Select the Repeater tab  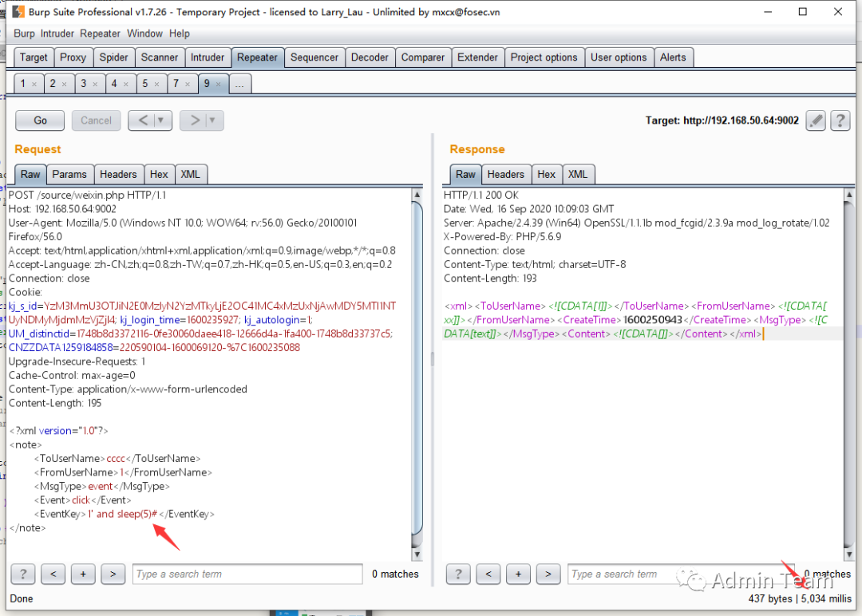coord(257,57)
